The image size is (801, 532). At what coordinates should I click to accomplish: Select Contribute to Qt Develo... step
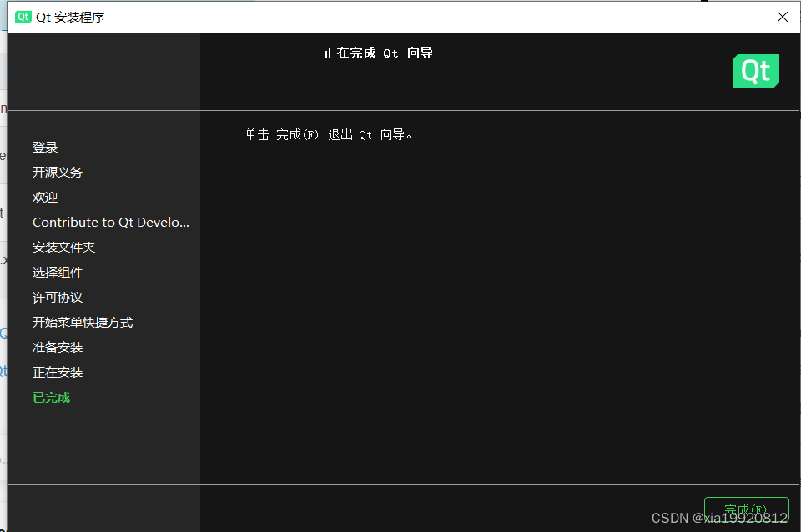click(x=111, y=223)
